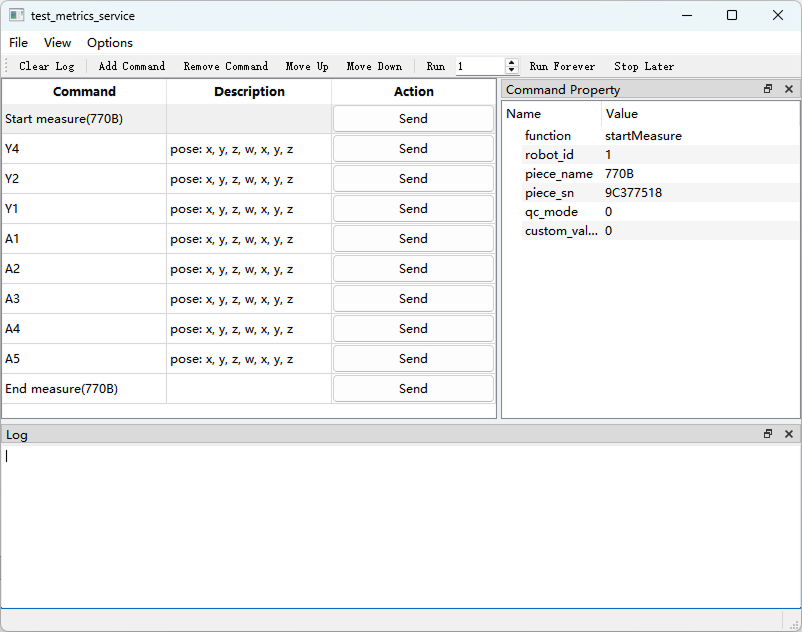This screenshot has width=802, height=632.
Task: Send the Start measure(770B) command
Action: [413, 118]
